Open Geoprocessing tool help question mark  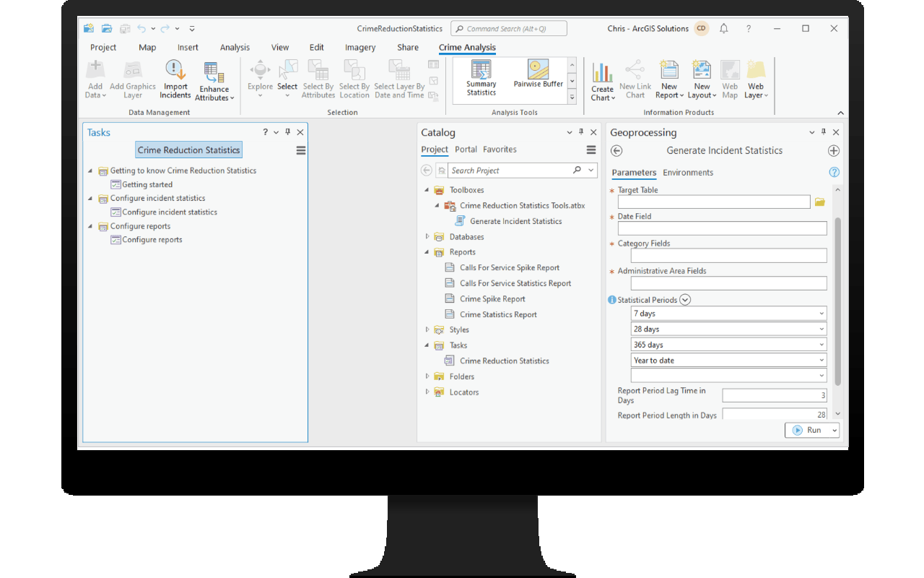pos(834,173)
